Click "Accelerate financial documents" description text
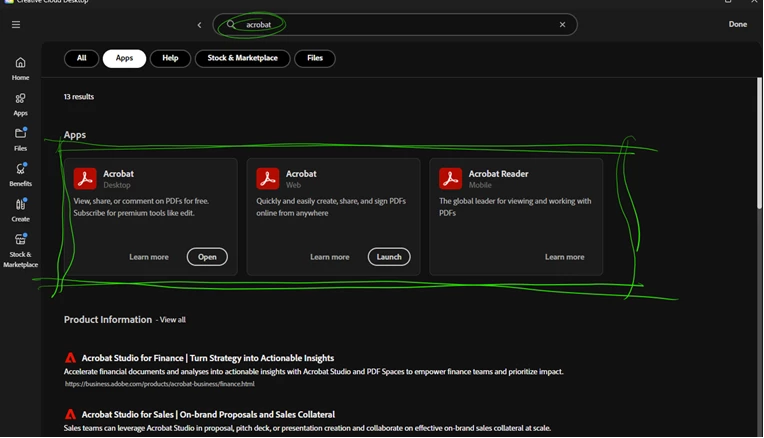764x438 pixels. (x=314, y=372)
